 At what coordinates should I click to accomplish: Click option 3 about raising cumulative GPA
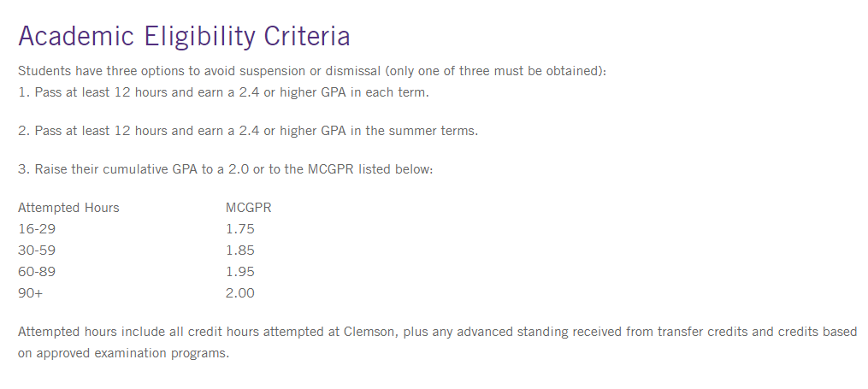click(226, 169)
